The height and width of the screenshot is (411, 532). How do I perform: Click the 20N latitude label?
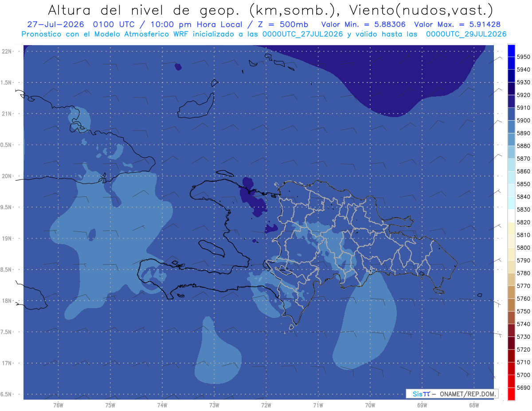click(7, 176)
